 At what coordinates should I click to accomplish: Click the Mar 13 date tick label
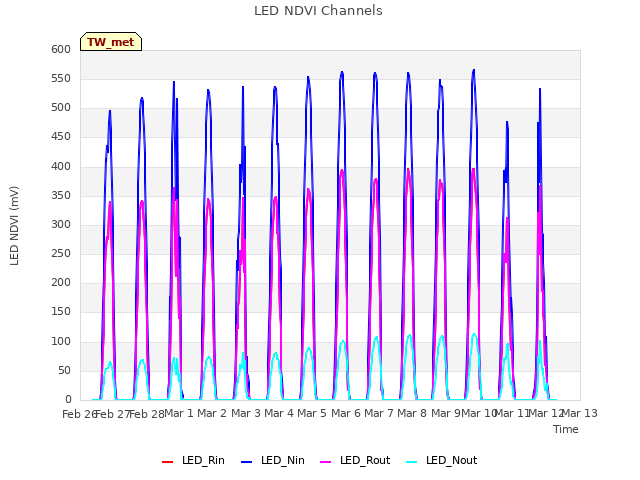(580, 413)
